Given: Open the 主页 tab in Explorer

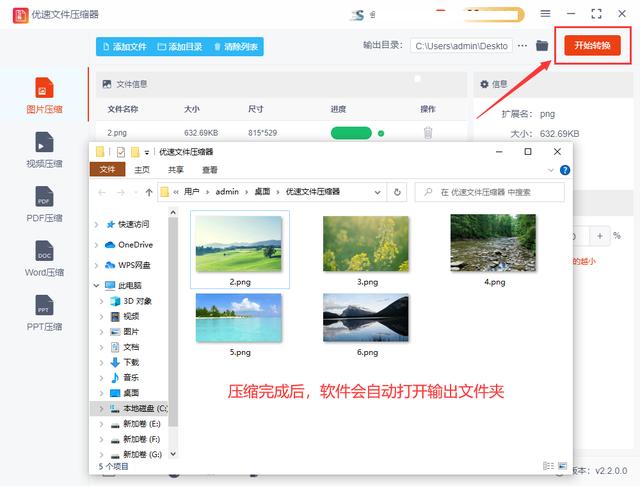Looking at the screenshot, I should (x=142, y=170).
